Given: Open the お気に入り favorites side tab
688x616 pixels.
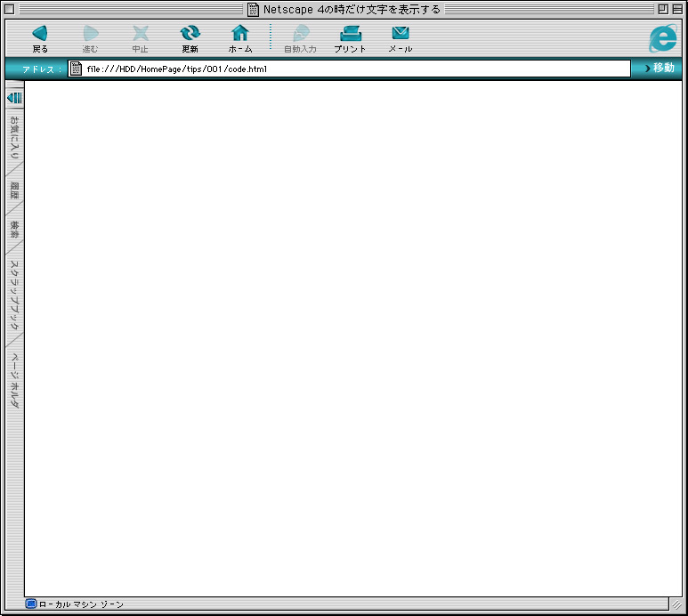Looking at the screenshot, I should (x=14, y=137).
